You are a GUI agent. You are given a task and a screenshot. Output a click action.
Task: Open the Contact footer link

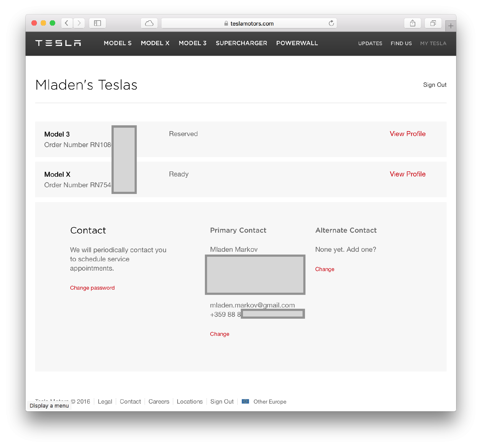pyautogui.click(x=130, y=402)
